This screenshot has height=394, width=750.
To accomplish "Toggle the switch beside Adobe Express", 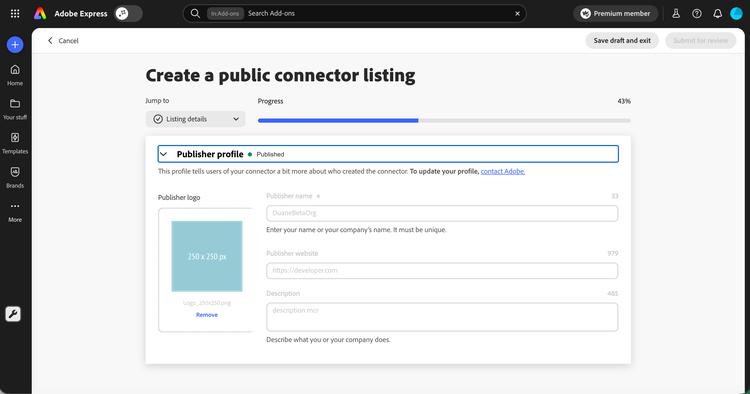I will coord(128,13).
